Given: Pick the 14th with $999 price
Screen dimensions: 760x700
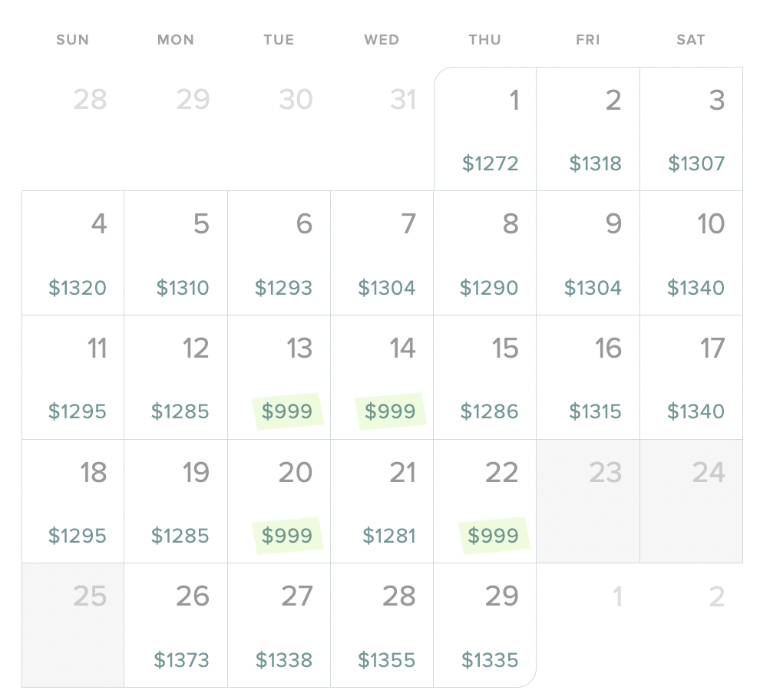Looking at the screenshot, I should [x=382, y=377].
